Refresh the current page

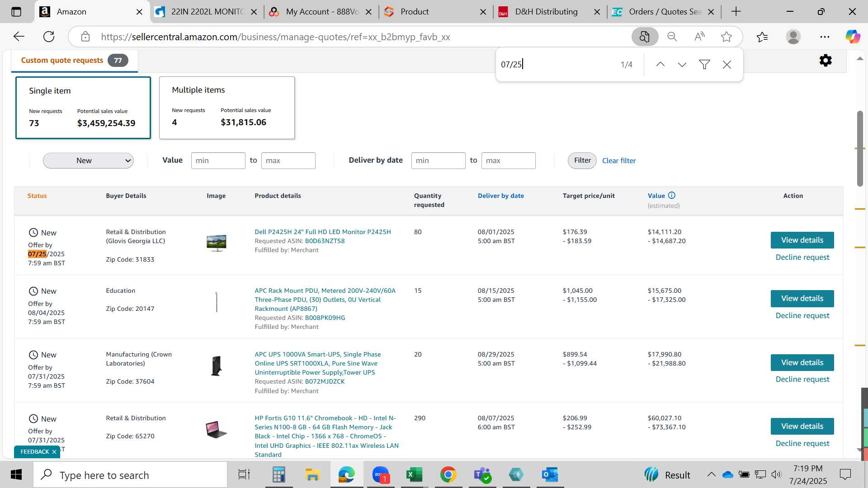point(49,37)
